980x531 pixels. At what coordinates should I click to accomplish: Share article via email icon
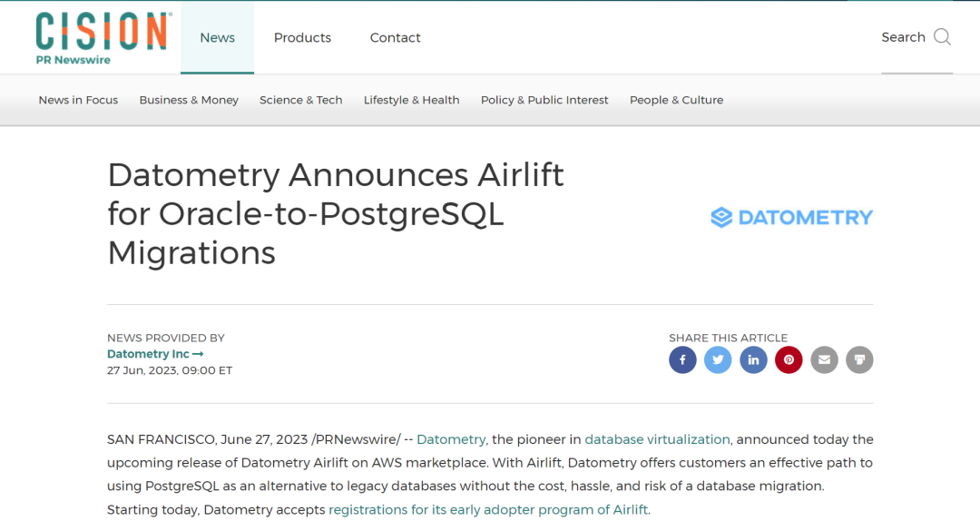824,359
